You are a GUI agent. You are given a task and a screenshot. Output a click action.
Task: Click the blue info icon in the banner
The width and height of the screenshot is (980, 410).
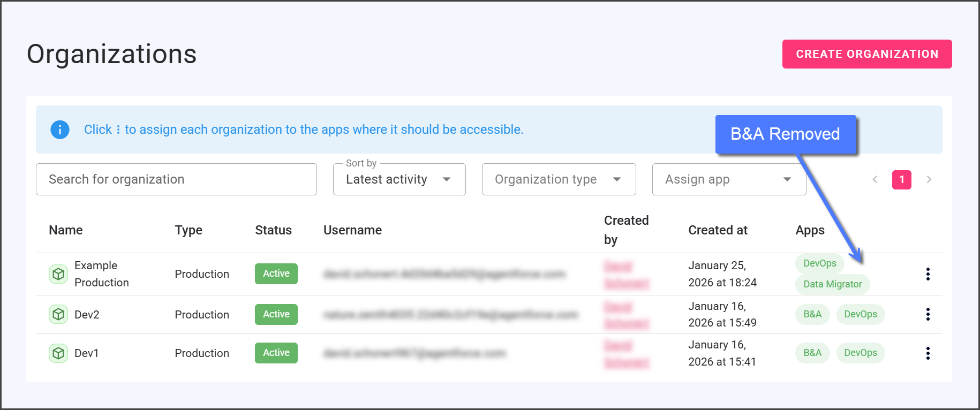pyautogui.click(x=60, y=130)
